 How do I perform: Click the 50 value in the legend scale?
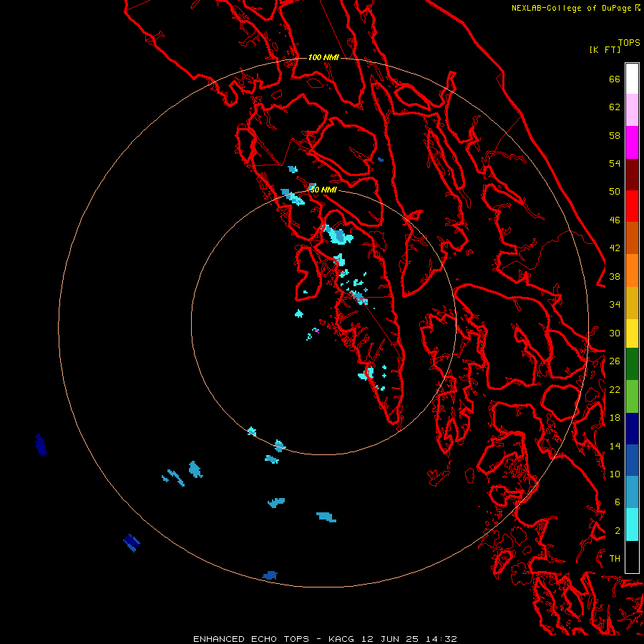click(x=615, y=191)
